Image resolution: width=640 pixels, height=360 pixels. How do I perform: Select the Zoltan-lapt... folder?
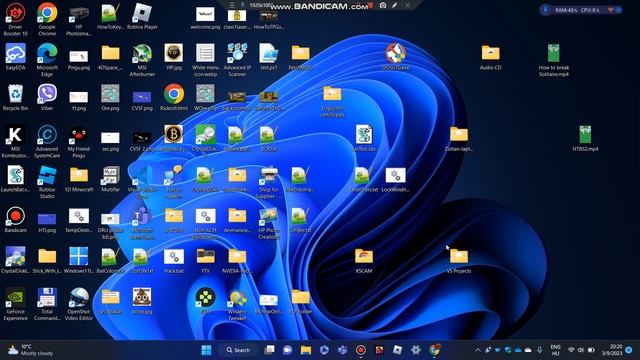[x=459, y=139]
